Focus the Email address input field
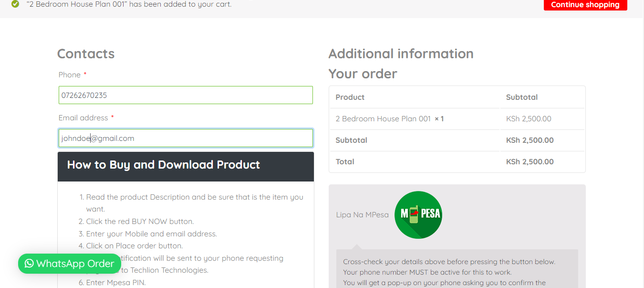The width and height of the screenshot is (644, 288). tap(186, 138)
